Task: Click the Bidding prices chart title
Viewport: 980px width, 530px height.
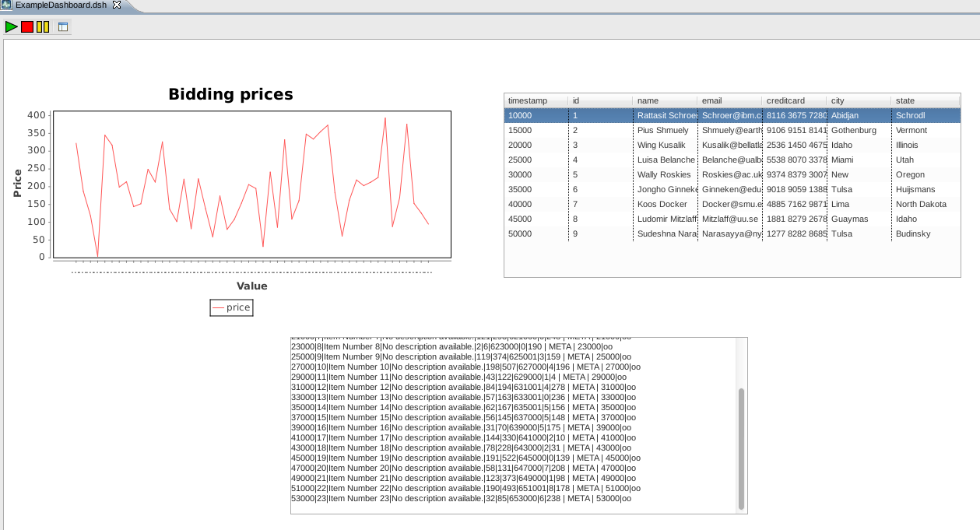Action: [x=230, y=94]
